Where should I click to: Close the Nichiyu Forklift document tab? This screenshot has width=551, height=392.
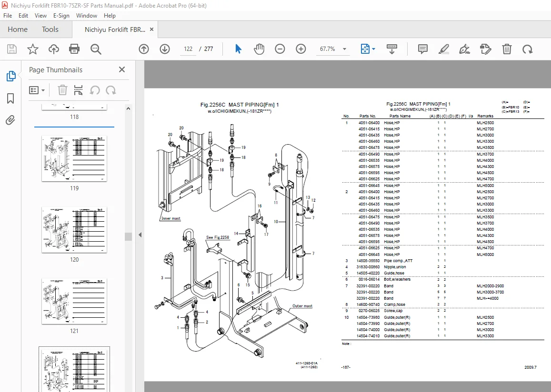[151, 29]
